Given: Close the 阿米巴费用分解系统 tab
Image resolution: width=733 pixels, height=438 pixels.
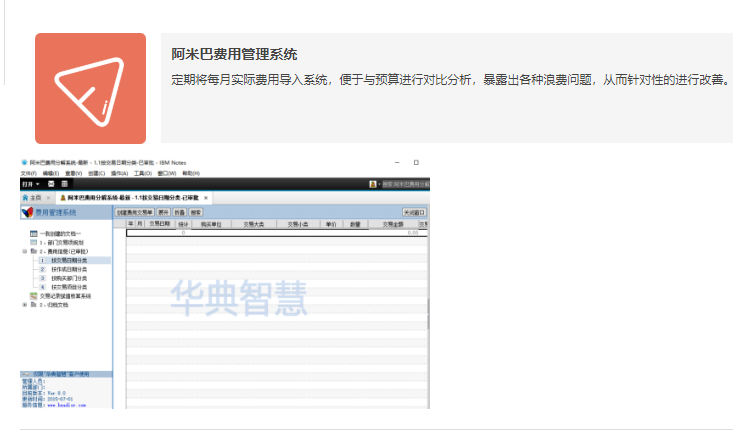Looking at the screenshot, I should pos(206,198).
